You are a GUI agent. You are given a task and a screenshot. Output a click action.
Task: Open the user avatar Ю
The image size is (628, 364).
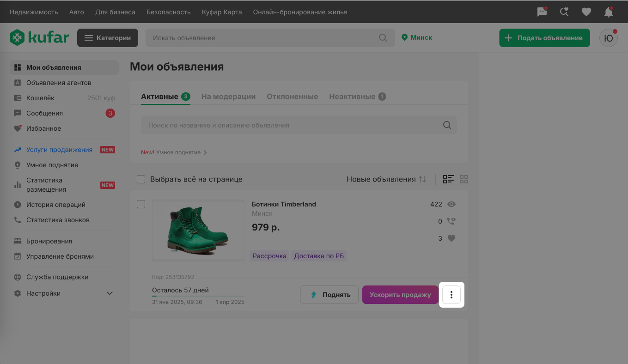click(x=609, y=38)
